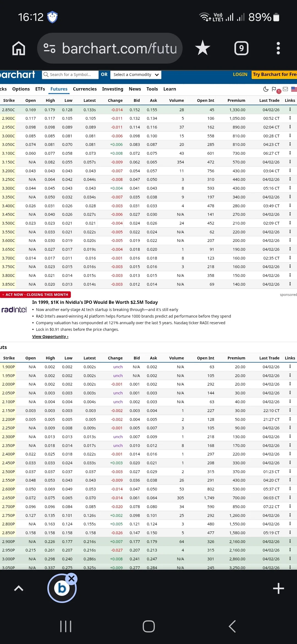
Task: Toggle dark mode moon icon
Action: pyautogui.click(x=266, y=89)
